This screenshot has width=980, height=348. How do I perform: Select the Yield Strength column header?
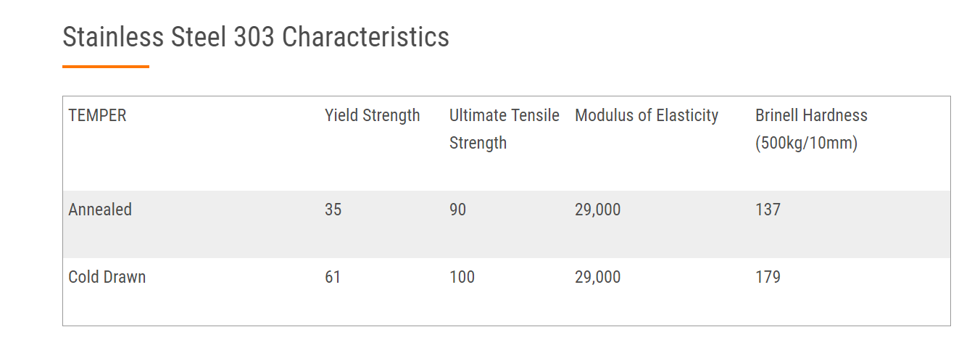tap(372, 116)
